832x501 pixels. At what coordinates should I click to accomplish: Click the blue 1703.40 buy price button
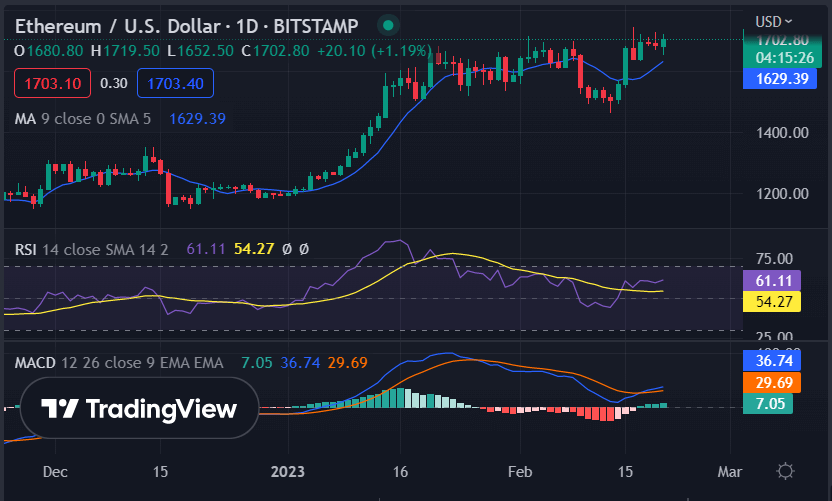coord(176,84)
